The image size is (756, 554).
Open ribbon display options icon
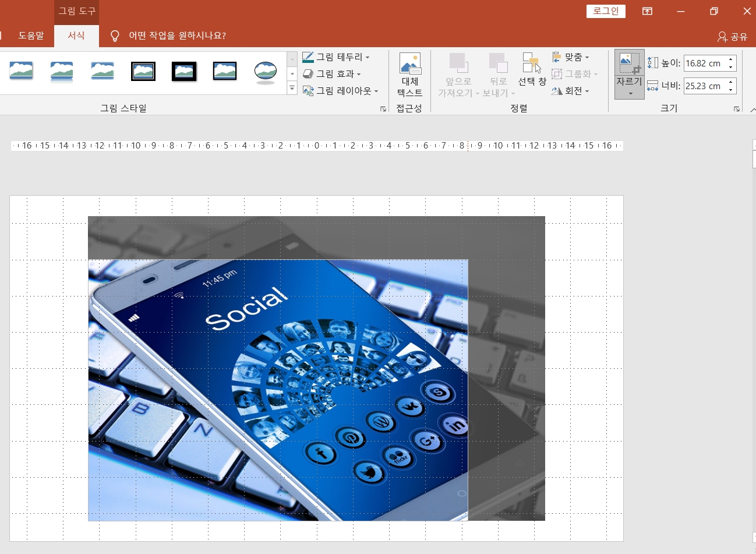click(647, 11)
